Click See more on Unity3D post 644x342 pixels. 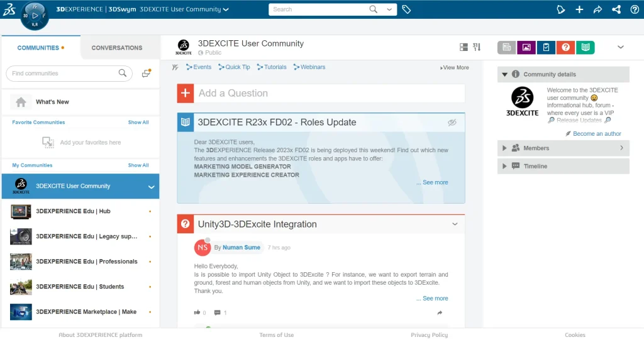pos(435,299)
